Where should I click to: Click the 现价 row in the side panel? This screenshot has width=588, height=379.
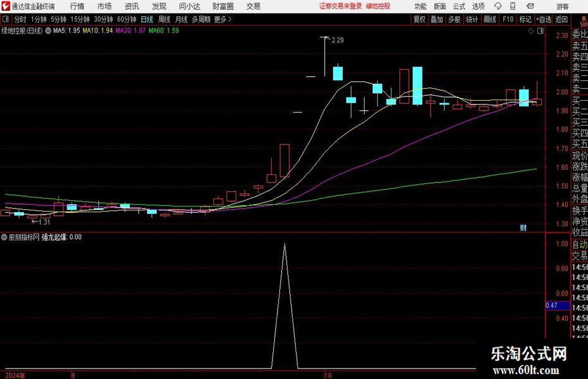(x=579, y=156)
